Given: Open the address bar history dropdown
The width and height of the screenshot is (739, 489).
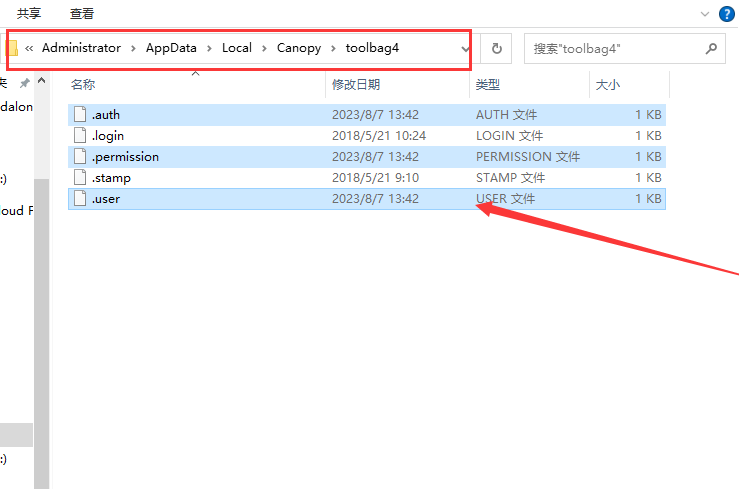Looking at the screenshot, I should pos(465,49).
